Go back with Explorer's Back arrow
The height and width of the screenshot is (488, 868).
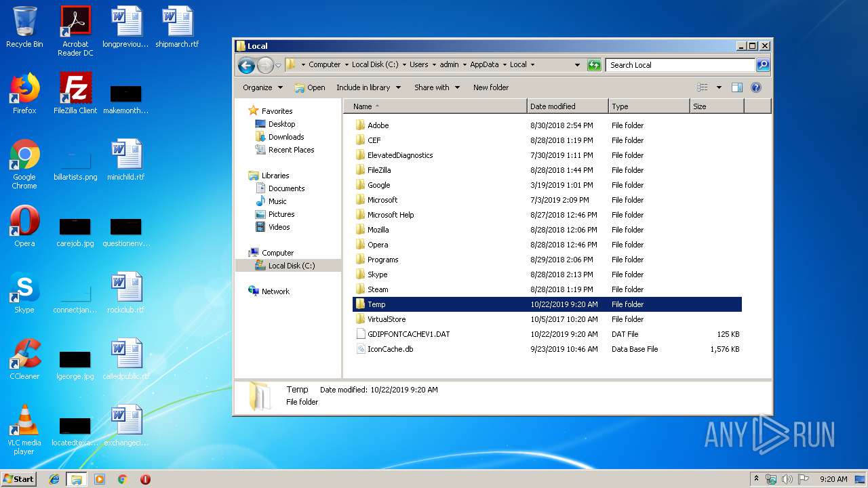pos(246,65)
